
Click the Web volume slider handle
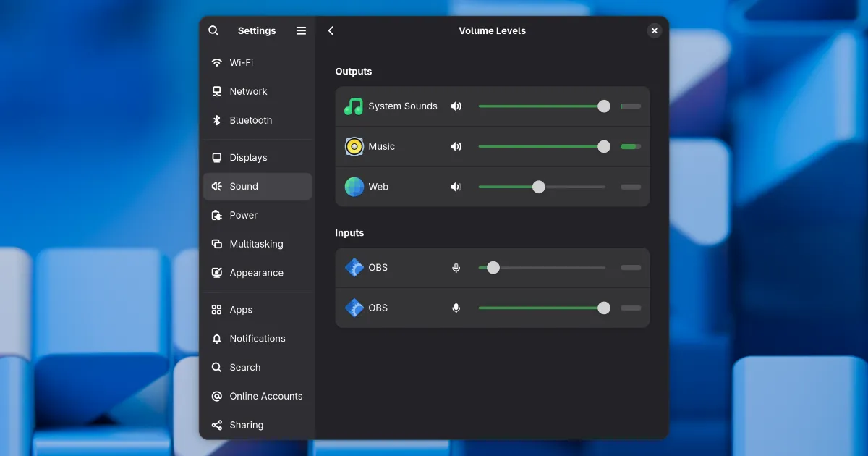539,187
